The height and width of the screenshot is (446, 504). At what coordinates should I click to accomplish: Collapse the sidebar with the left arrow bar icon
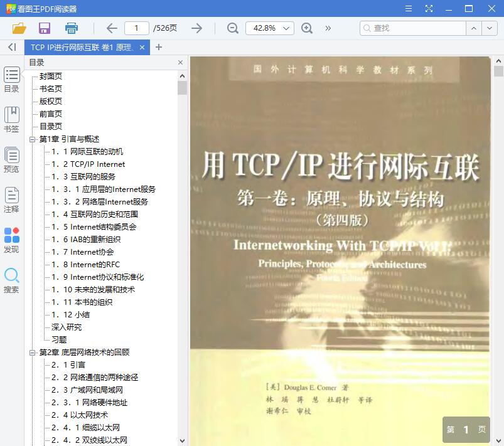(x=12, y=47)
